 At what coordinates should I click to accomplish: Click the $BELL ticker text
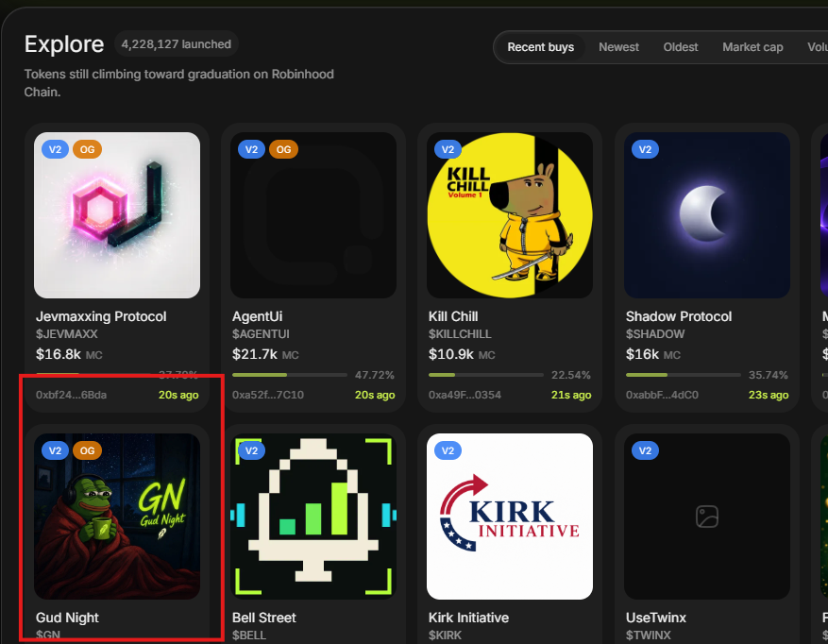(x=248, y=635)
